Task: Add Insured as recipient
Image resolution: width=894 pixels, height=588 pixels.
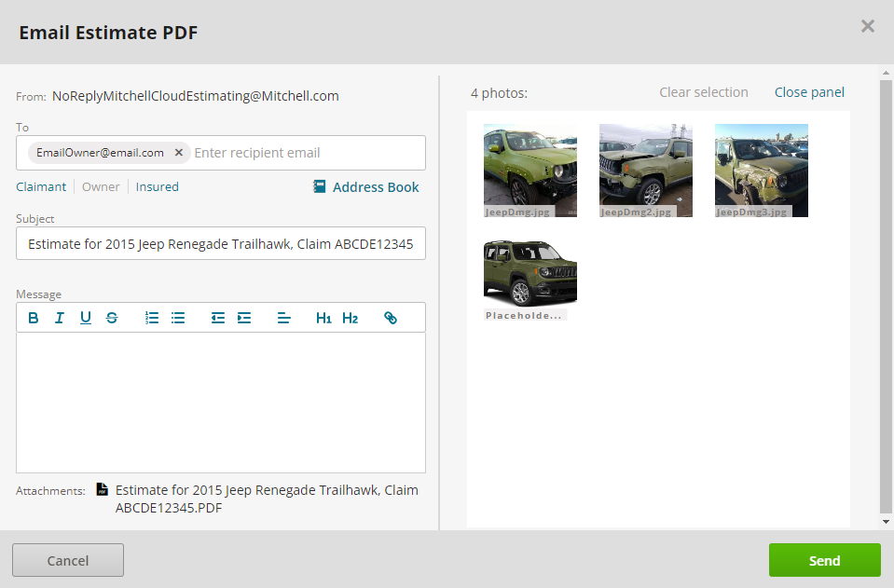Action: (x=158, y=187)
